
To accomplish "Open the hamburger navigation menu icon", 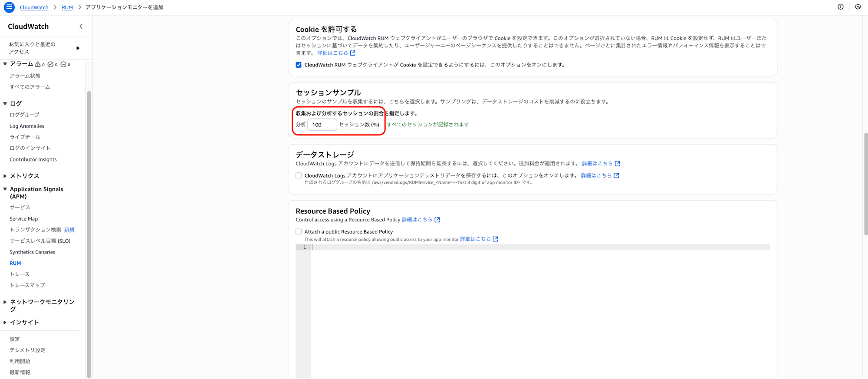I will coord(9,7).
